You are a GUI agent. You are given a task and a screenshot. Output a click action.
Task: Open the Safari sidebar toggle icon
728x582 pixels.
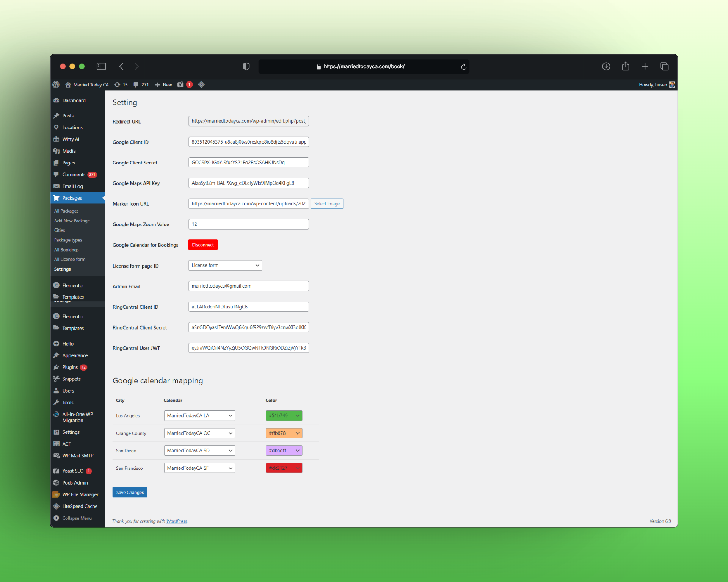tap(101, 66)
